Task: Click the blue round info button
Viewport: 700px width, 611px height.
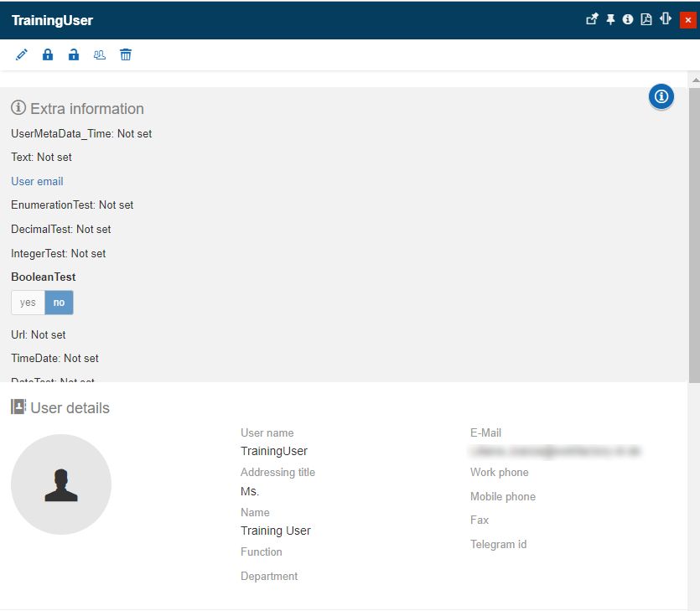Action: 661,96
